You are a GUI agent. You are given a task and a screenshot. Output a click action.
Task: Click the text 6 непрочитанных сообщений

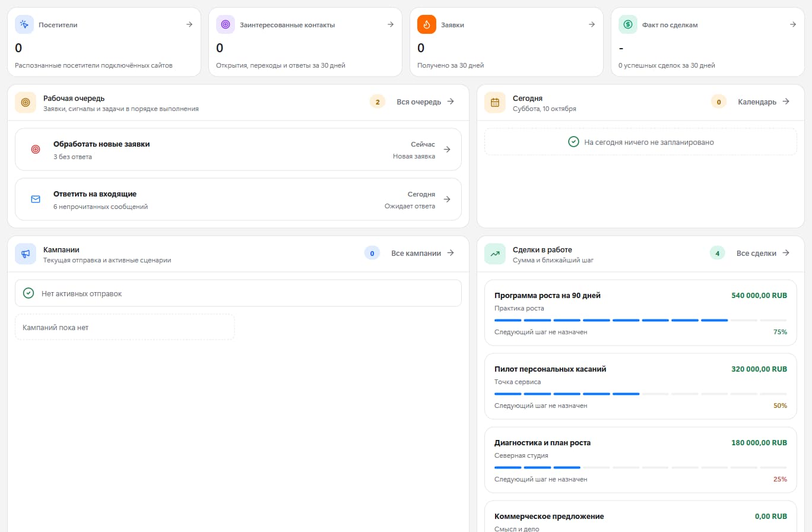coord(100,207)
